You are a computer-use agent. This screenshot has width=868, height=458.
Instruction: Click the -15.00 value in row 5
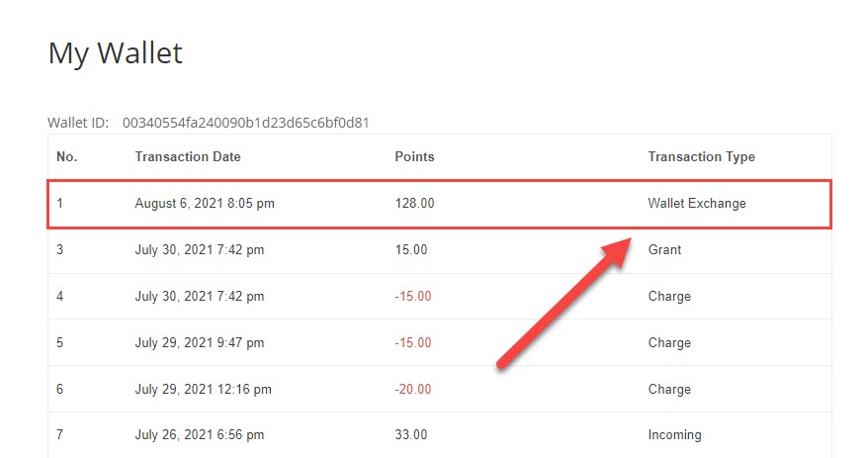[413, 343]
